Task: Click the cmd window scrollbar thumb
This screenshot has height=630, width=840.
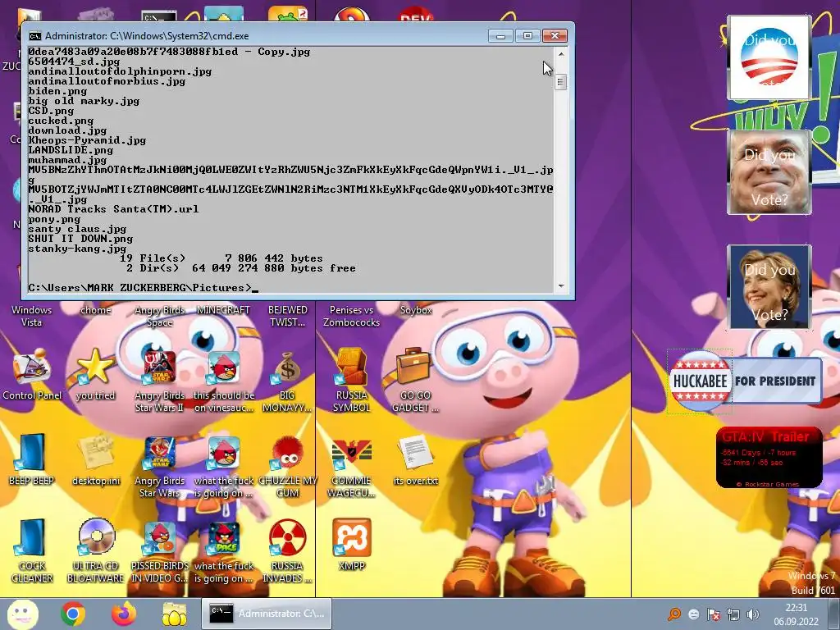Action: tap(561, 83)
